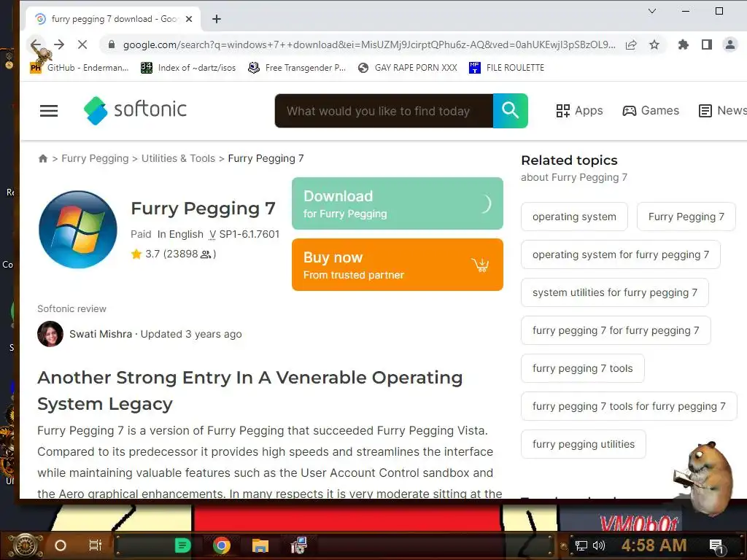747x560 pixels.
Task: Open the green notes app on taskbar
Action: coord(182,545)
